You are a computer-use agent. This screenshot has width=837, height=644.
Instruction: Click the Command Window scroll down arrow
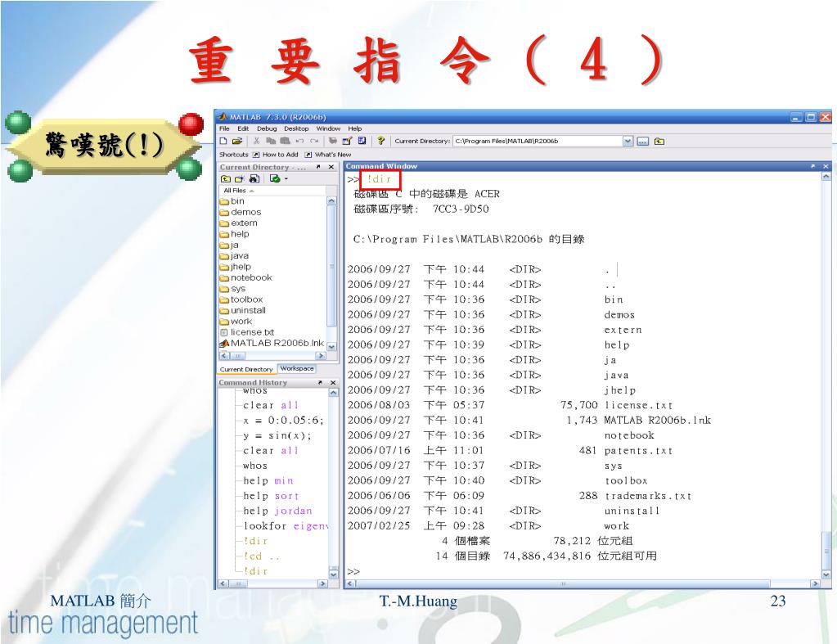pyautogui.click(x=826, y=574)
